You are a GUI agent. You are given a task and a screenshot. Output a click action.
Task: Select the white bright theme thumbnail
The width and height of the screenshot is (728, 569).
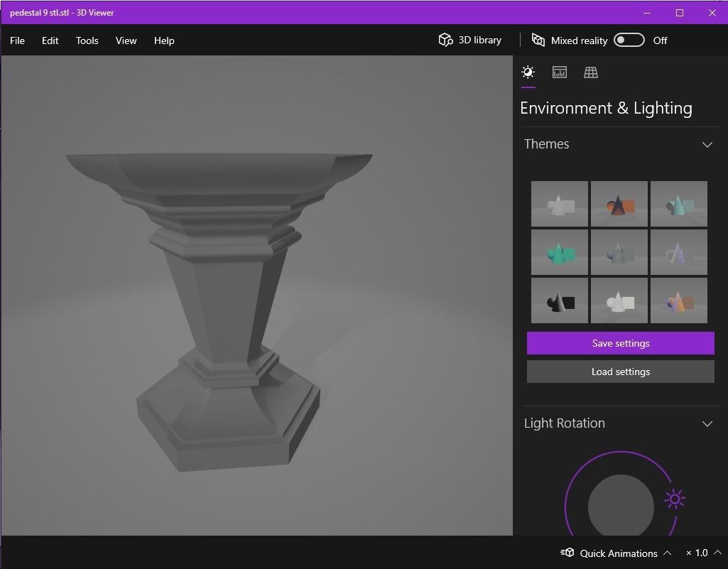click(619, 300)
